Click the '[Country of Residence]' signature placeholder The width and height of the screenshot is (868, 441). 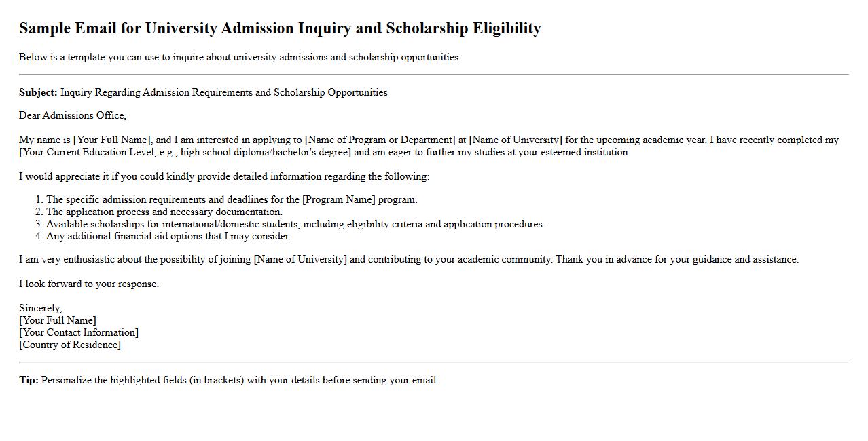pyautogui.click(x=70, y=345)
